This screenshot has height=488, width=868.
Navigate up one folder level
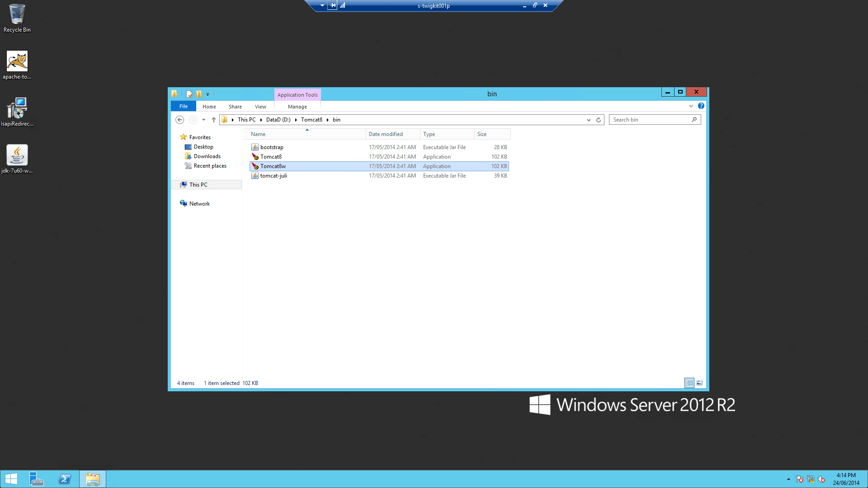coord(214,120)
